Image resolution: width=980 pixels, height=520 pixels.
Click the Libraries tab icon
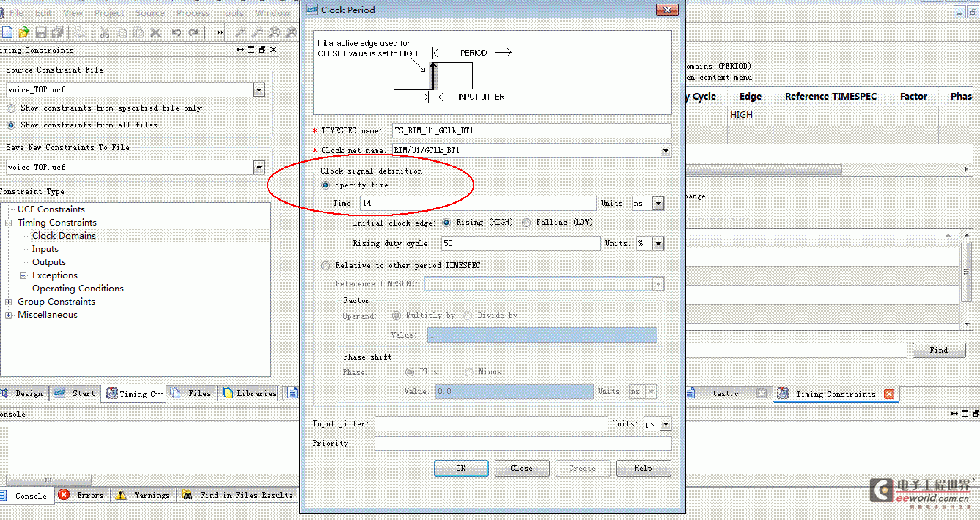pos(228,393)
